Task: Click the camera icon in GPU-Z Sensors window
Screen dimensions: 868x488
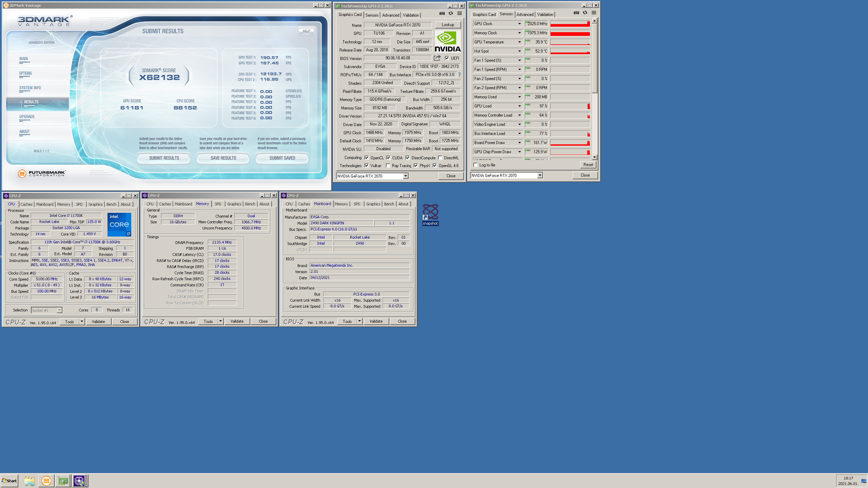Action: click(576, 13)
